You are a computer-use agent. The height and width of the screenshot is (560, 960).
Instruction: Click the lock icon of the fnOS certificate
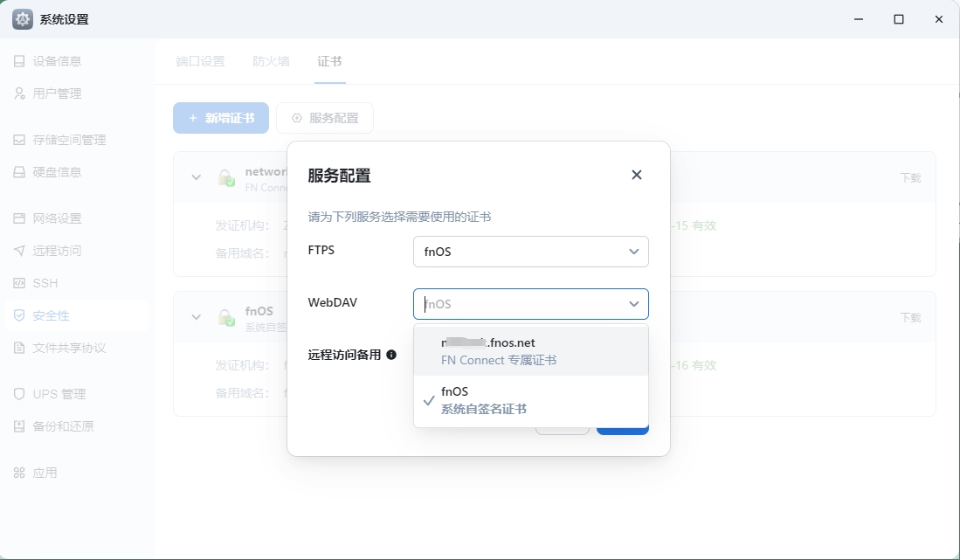[226, 318]
